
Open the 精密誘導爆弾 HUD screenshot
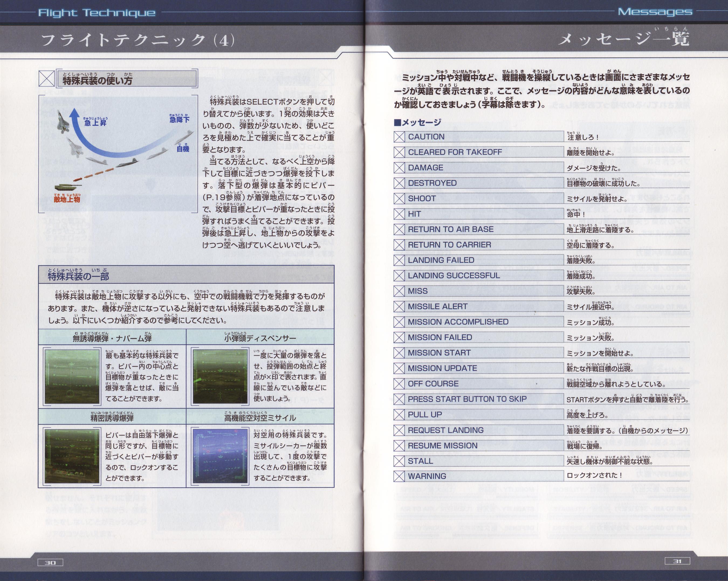72,456
